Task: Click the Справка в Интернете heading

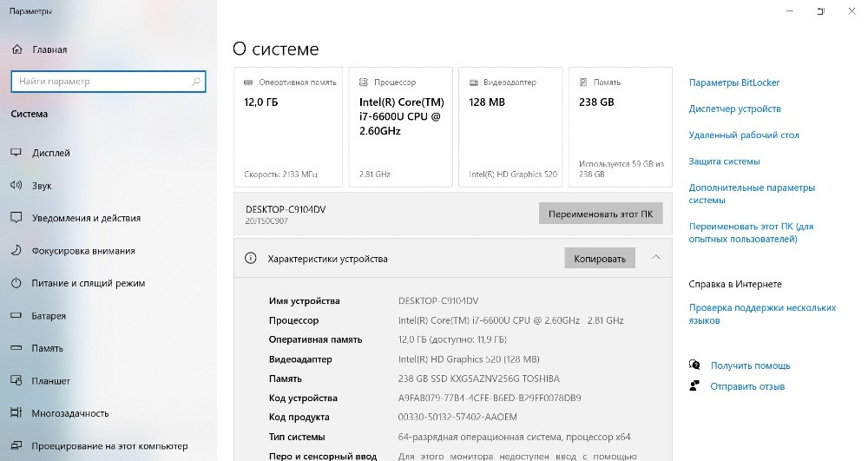Action: pos(735,284)
